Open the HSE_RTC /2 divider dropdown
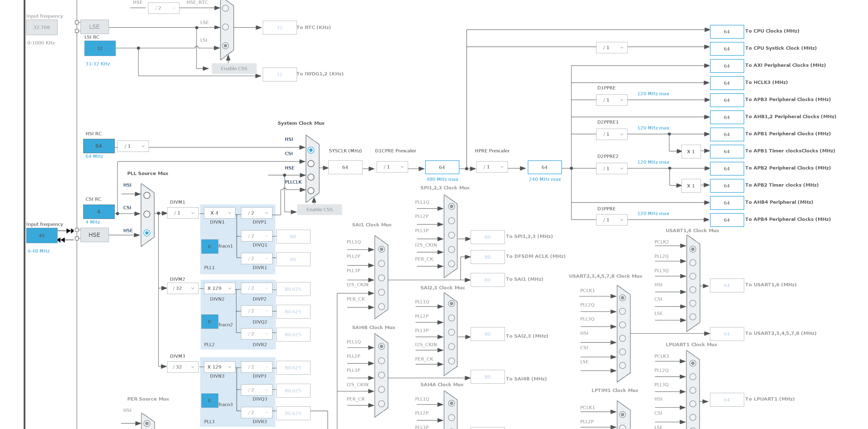This screenshot has height=429, width=868. coord(164,8)
